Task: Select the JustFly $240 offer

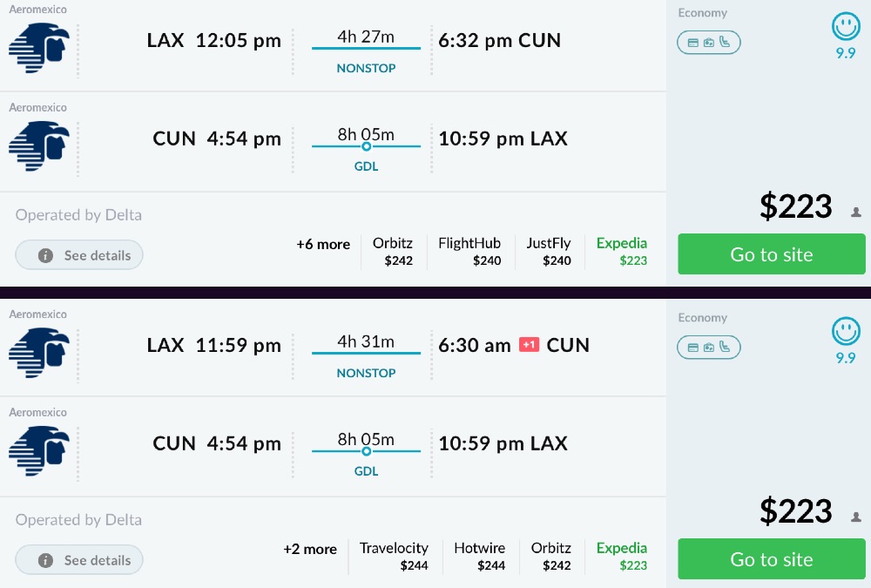Action: 549,251
